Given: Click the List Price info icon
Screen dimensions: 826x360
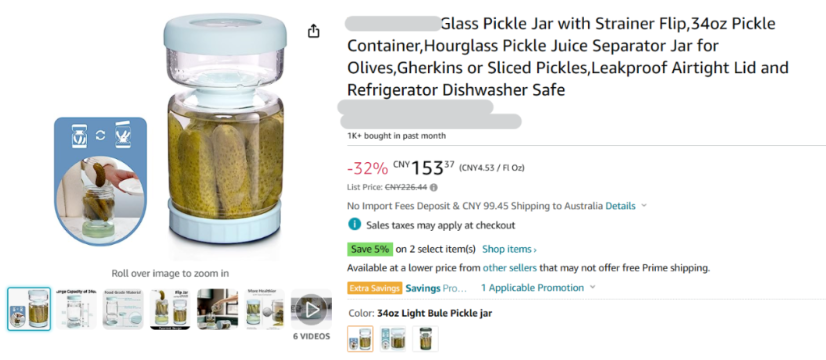Looking at the screenshot, I should pos(434,187).
